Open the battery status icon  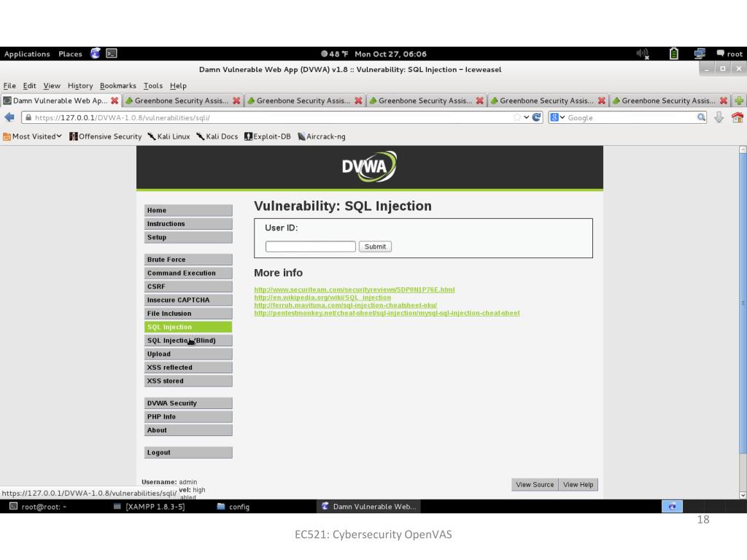(x=673, y=54)
